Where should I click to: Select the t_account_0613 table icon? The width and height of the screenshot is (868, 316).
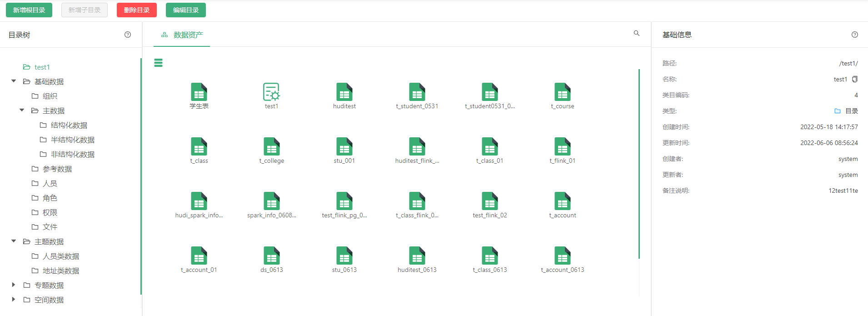point(563,256)
